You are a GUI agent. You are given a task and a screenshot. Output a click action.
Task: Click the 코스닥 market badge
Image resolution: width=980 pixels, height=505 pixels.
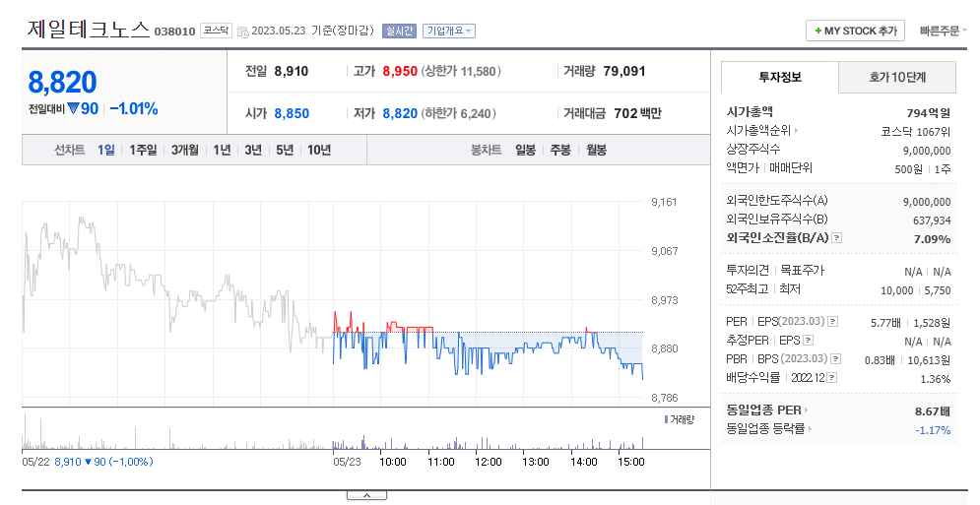(x=217, y=31)
